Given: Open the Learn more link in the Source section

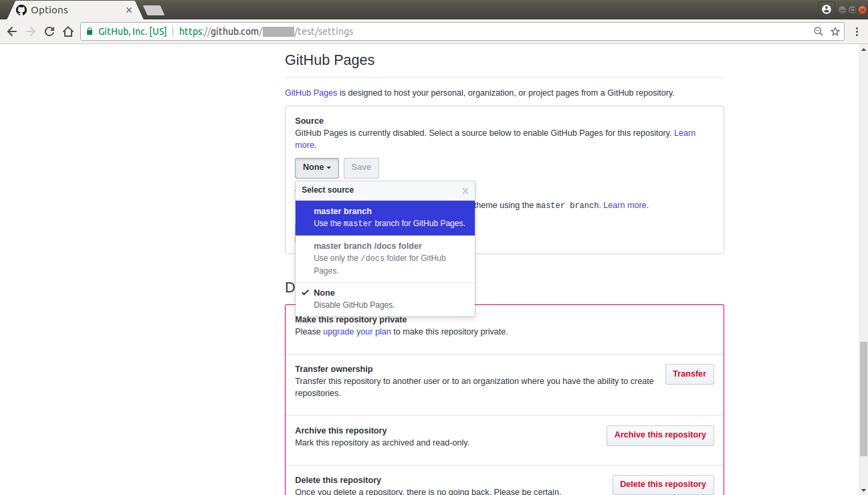Looking at the screenshot, I should click(x=685, y=133).
